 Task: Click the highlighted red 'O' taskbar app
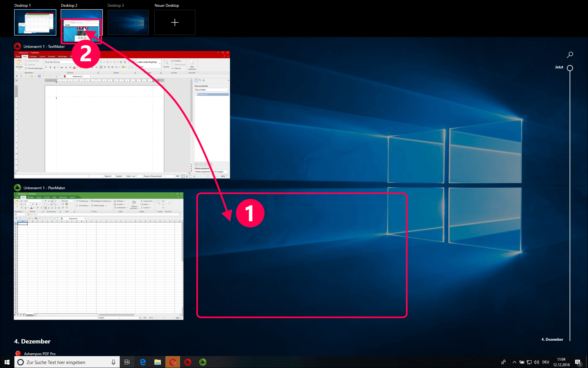click(173, 362)
